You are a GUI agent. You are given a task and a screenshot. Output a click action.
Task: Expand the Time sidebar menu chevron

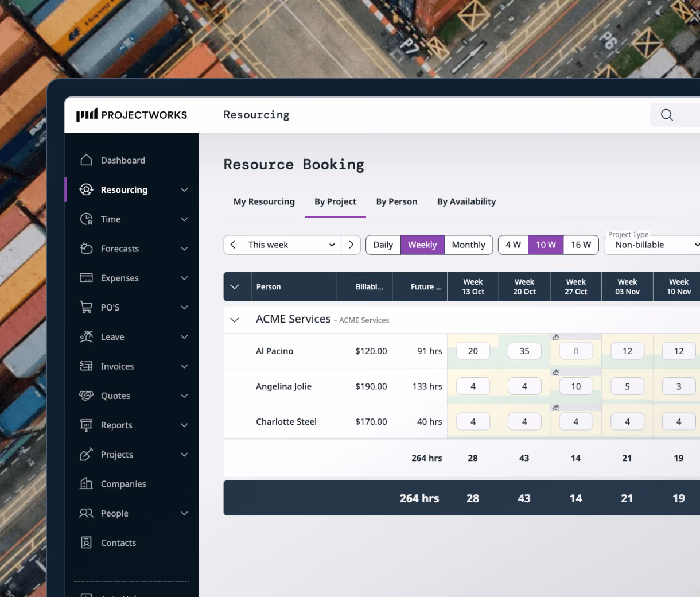184,219
